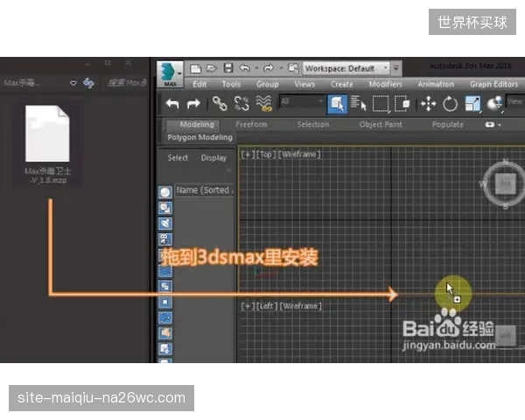Image resolution: width=525 pixels, height=420 pixels.
Task: Select the Select and Rotate tool
Action: 450,104
